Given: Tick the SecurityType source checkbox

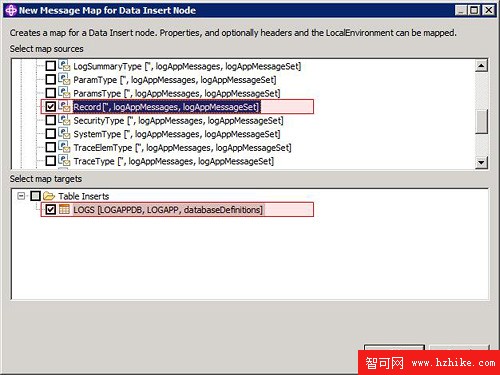Looking at the screenshot, I should 51,120.
